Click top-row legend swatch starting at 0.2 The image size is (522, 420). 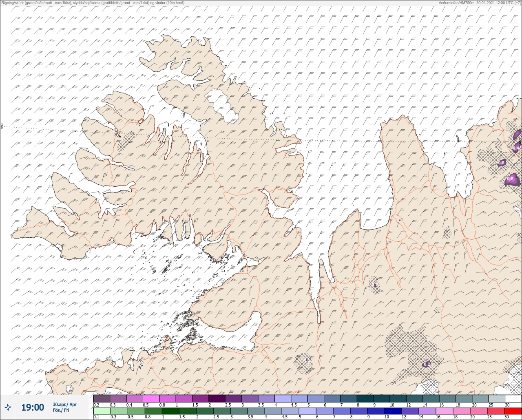(x=102, y=398)
